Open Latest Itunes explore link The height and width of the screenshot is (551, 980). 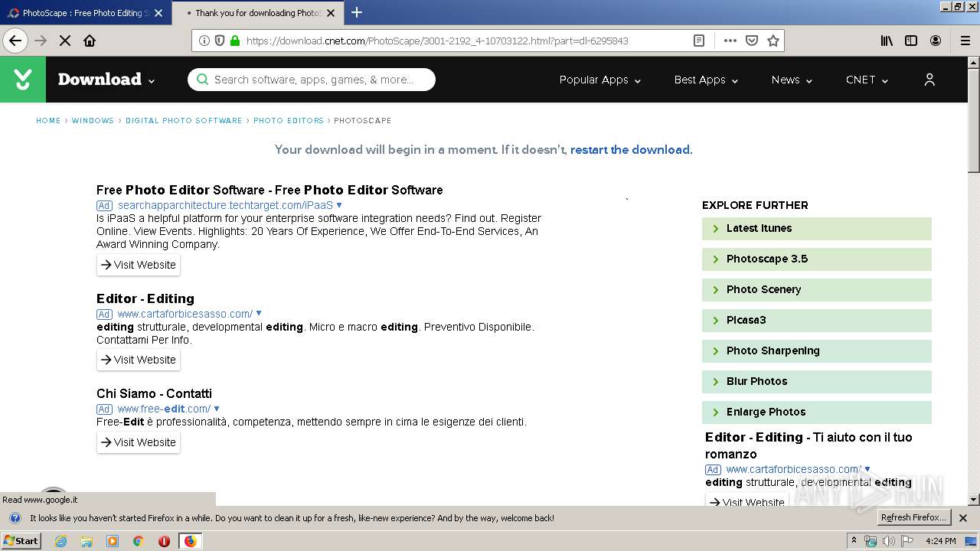(x=817, y=228)
